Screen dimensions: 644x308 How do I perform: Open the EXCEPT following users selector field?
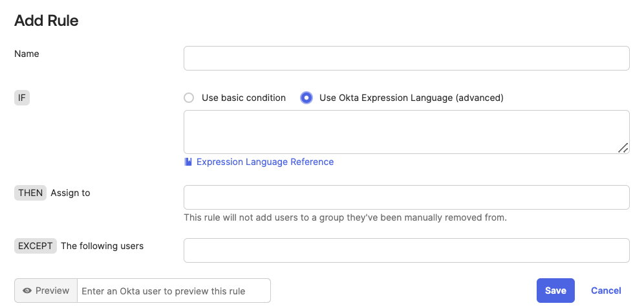tap(406, 250)
